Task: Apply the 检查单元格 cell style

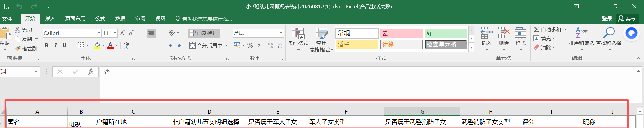Action: click(x=446, y=44)
